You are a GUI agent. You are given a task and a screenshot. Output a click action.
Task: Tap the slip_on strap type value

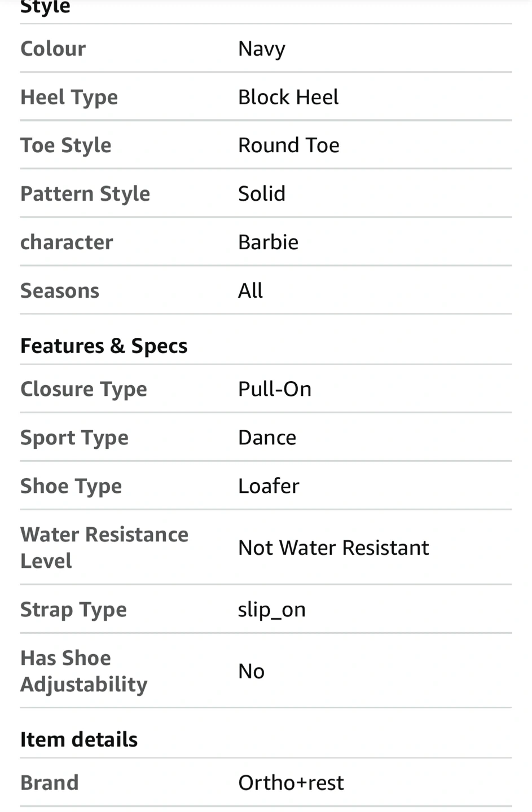point(272,610)
